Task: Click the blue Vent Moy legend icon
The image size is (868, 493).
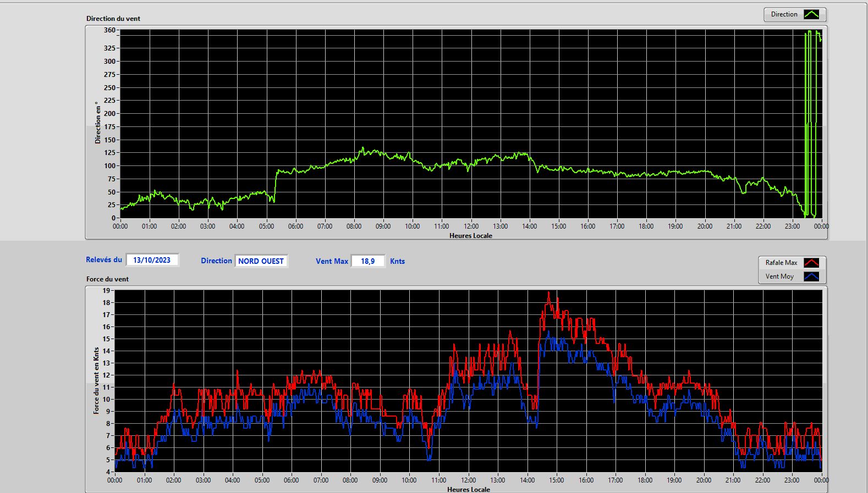Action: coord(811,276)
